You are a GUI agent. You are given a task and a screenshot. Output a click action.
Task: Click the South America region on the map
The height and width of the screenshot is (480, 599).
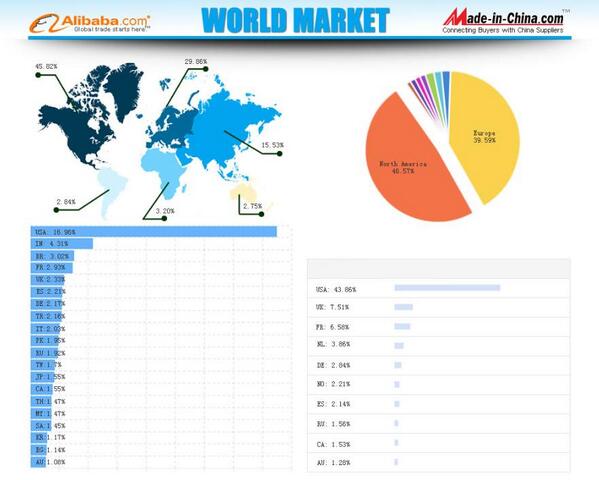pyautogui.click(x=112, y=191)
